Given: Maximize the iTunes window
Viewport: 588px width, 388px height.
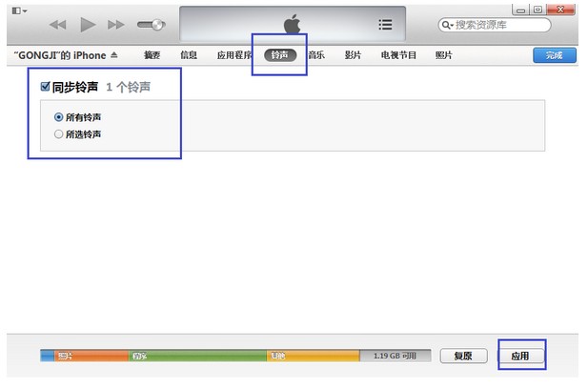Looking at the screenshot, I should (537, 10).
